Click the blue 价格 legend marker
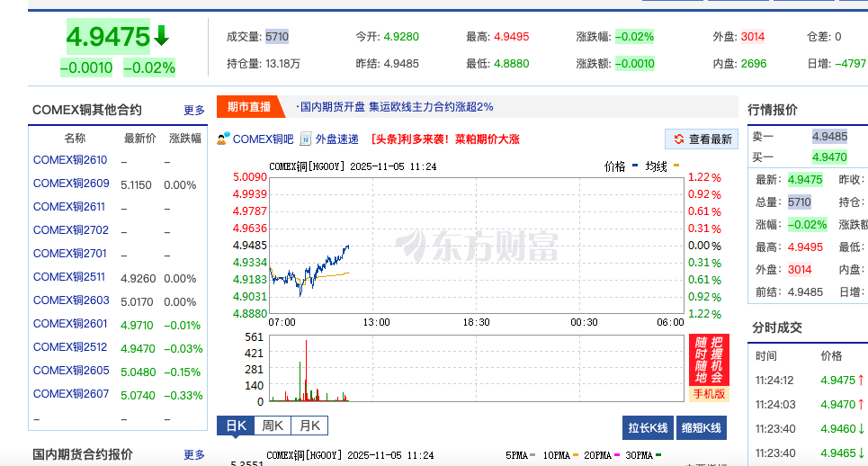The image size is (868, 466). (635, 165)
